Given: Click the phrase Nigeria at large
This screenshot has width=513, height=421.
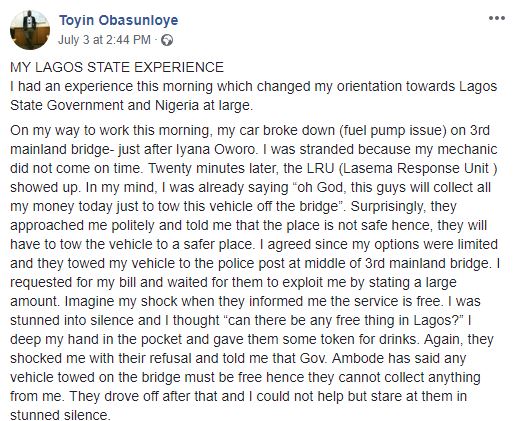Looking at the screenshot, I should coord(204,105).
